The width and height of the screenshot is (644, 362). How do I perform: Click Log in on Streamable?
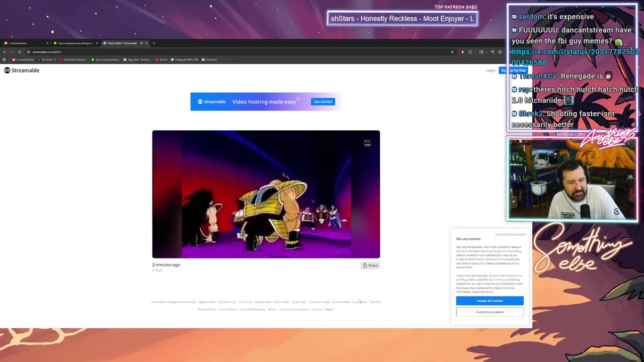(491, 70)
